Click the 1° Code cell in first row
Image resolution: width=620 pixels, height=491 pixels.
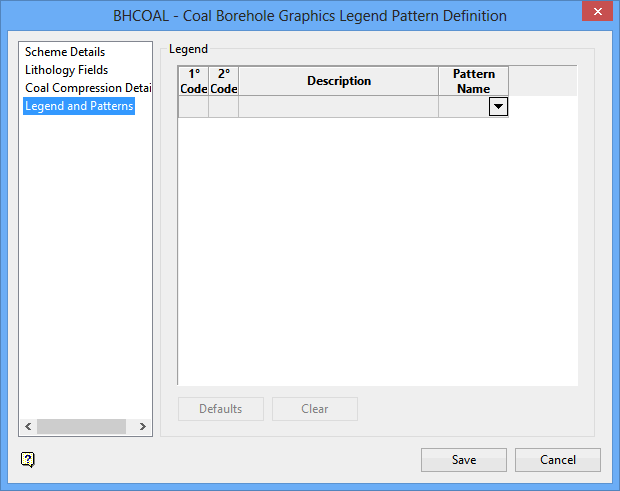pyautogui.click(x=193, y=107)
